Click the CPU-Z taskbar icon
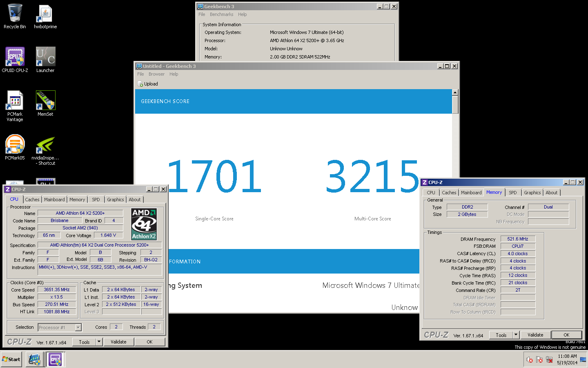588x368 pixels. tap(55, 359)
